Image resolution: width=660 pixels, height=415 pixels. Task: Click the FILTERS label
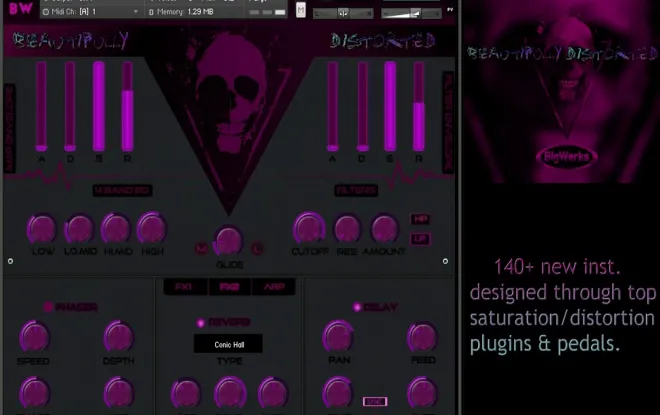[x=356, y=190]
